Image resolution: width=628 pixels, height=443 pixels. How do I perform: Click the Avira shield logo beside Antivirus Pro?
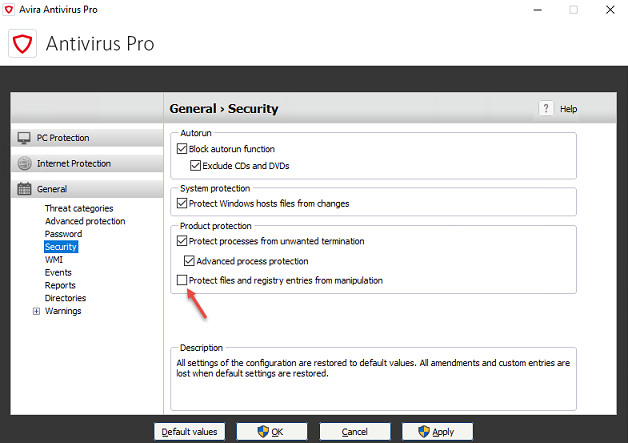pyautogui.click(x=22, y=43)
